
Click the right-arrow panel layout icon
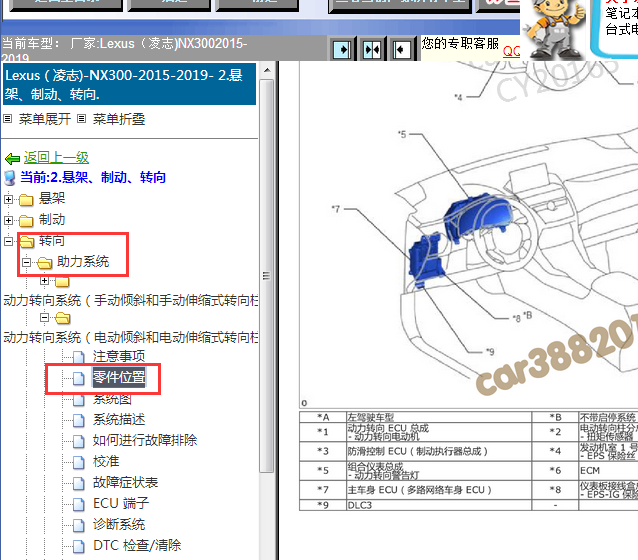click(x=342, y=50)
